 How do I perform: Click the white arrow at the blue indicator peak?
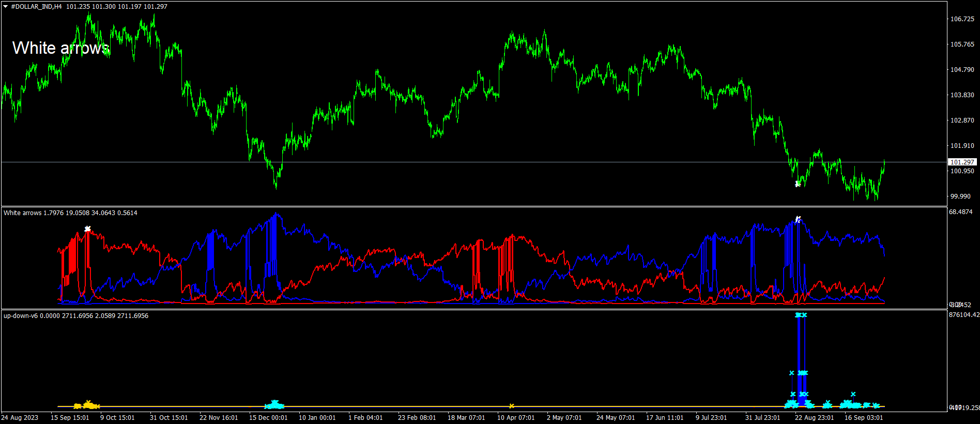coord(798,219)
